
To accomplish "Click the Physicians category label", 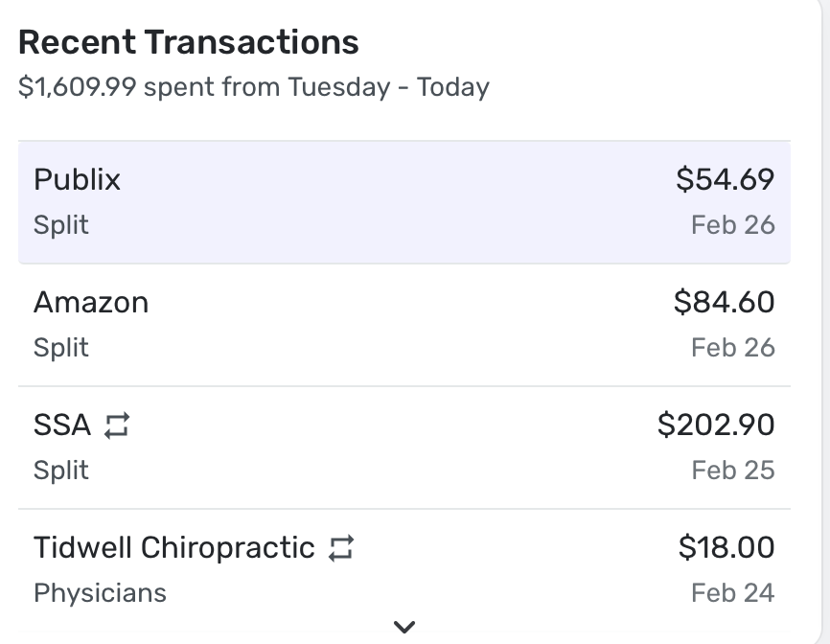I will pyautogui.click(x=100, y=593).
